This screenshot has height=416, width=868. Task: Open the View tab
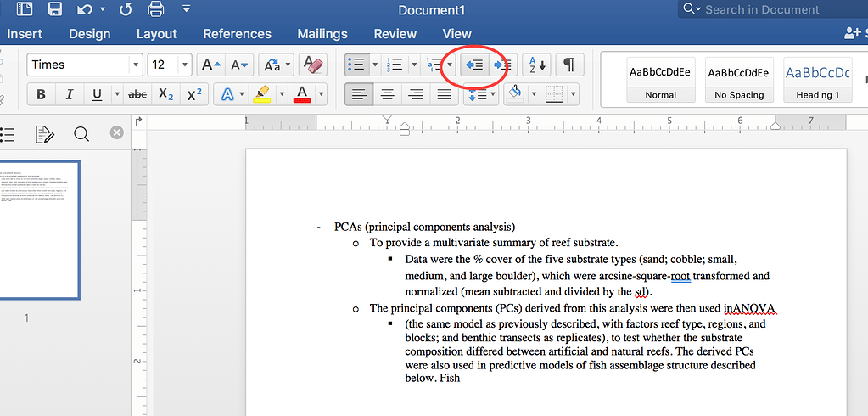coord(456,34)
